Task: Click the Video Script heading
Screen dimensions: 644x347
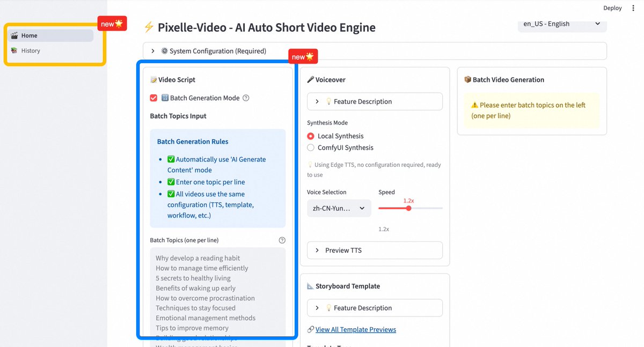Action: pos(173,79)
